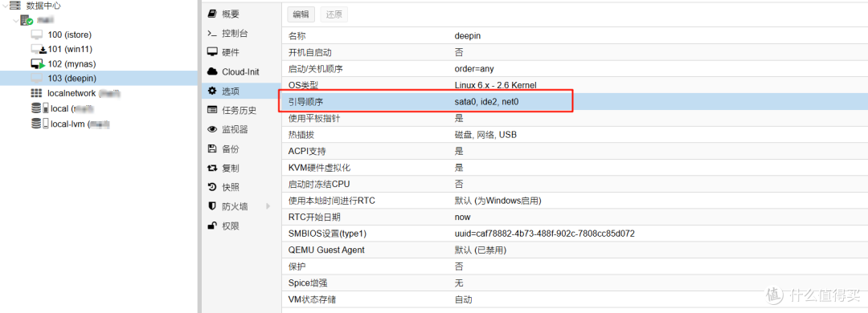Viewport: 868px width, 313px height.
Task: Select the 引导顺序 row
Action: click(x=575, y=102)
